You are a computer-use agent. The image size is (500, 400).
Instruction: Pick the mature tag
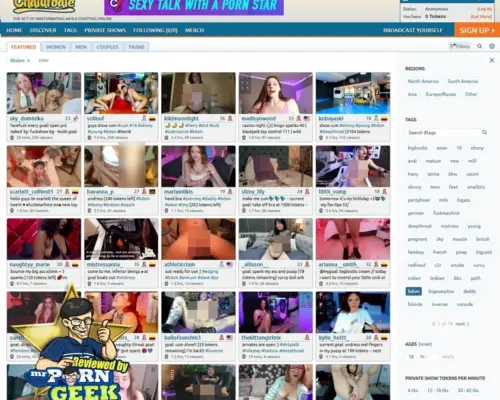[433, 161]
